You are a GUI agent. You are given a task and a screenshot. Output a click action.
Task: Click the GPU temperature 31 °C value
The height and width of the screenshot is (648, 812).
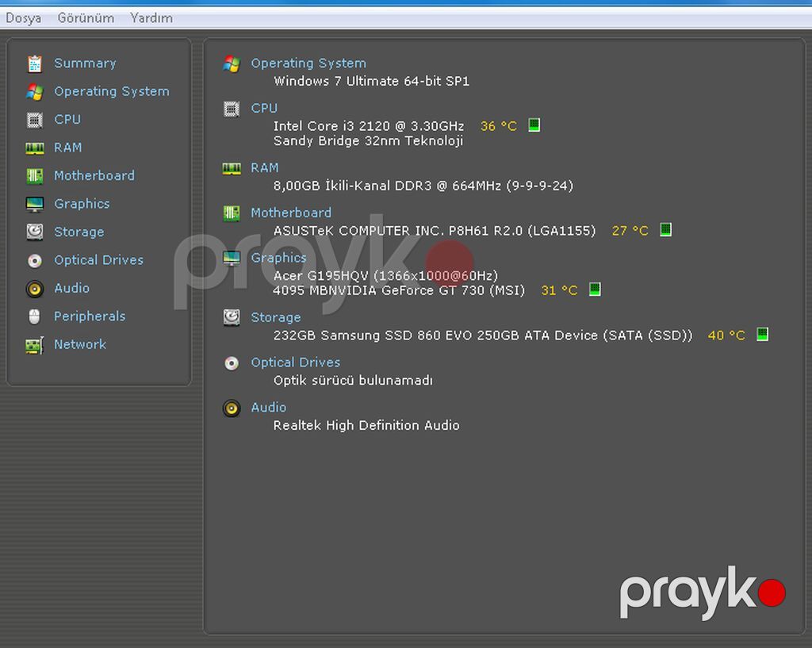pyautogui.click(x=559, y=290)
